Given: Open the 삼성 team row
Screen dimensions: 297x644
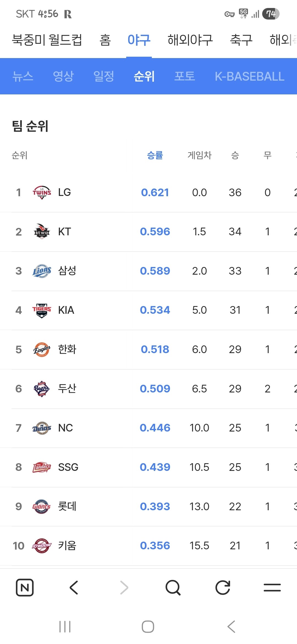Looking at the screenshot, I should pos(148,271).
